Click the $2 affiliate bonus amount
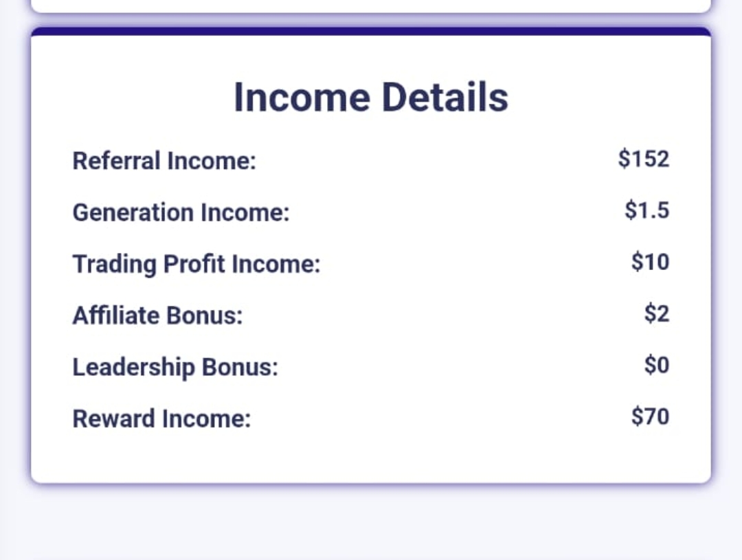Viewport: 742px width, 560px height. [x=657, y=313]
